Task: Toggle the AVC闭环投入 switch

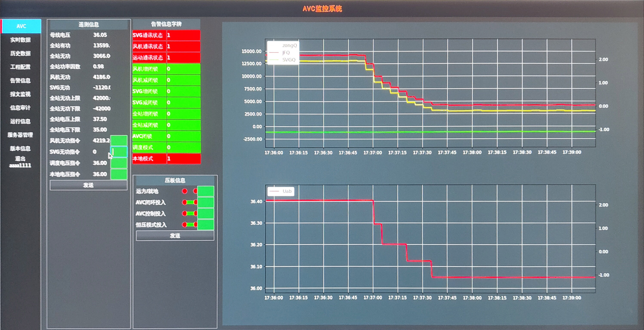Action: [190, 202]
